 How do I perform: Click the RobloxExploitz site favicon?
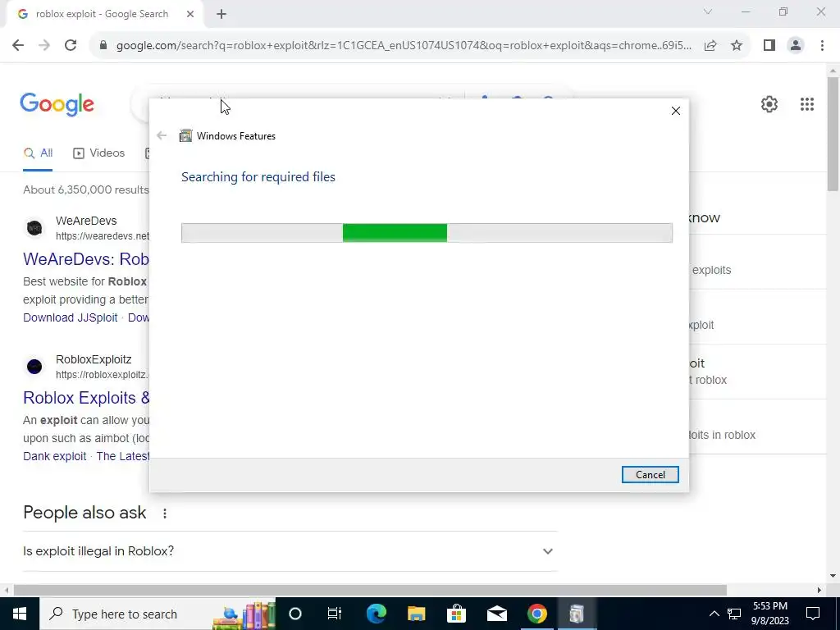(34, 367)
